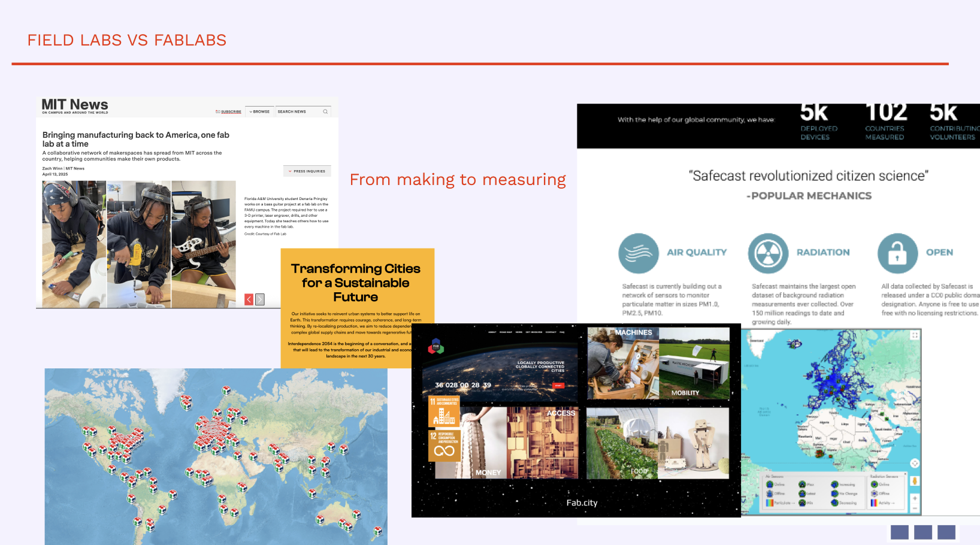Click the middle blue square slide button
The width and height of the screenshot is (980, 545).
pos(923,532)
